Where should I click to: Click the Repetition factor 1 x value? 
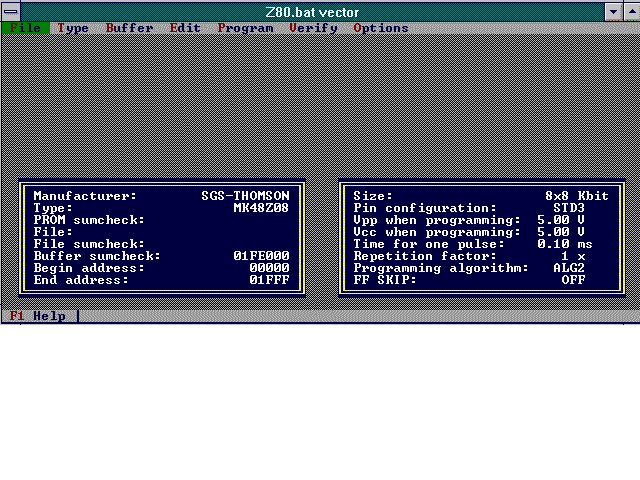pyautogui.click(x=573, y=256)
